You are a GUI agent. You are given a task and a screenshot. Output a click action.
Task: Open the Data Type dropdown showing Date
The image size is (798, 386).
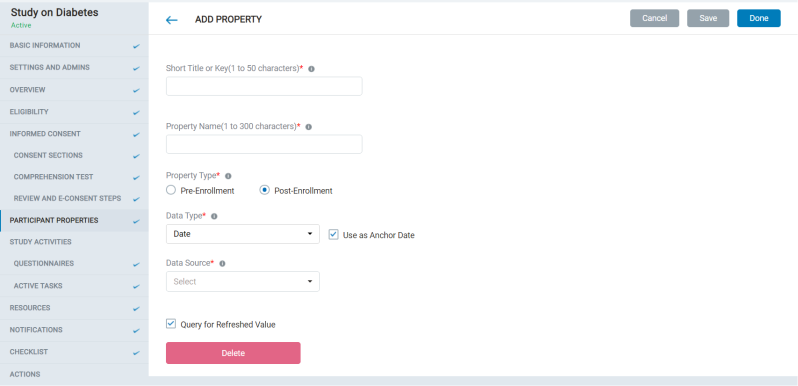243,234
